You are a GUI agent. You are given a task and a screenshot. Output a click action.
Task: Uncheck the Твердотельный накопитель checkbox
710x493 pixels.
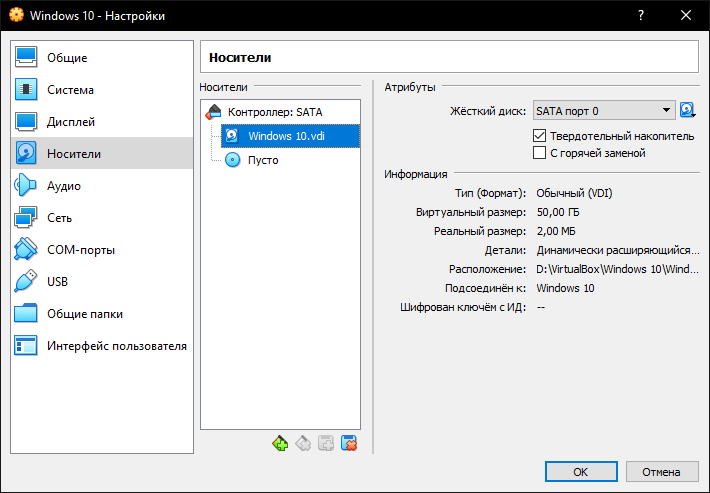click(539, 136)
